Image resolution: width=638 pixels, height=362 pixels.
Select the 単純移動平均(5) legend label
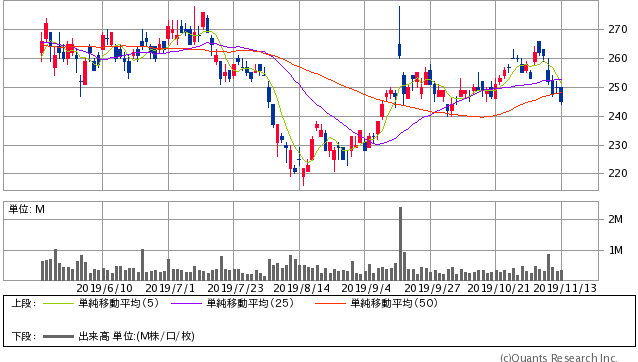click(x=118, y=303)
